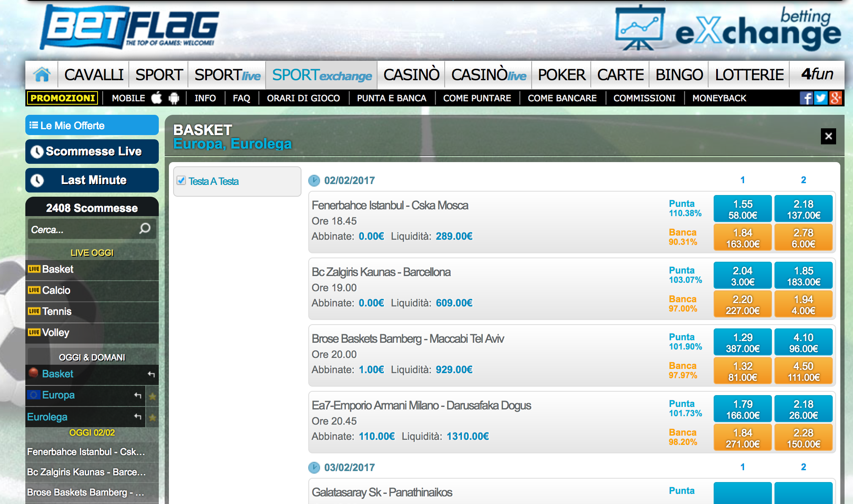This screenshot has height=504, width=853.
Task: Open Fenerbahce Istanbul match in sidebar
Action: click(92, 452)
